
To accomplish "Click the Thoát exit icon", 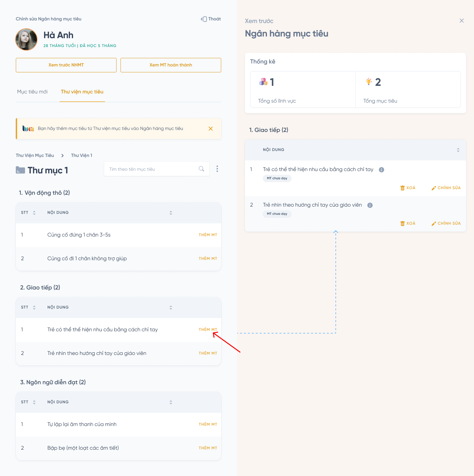I will point(204,19).
